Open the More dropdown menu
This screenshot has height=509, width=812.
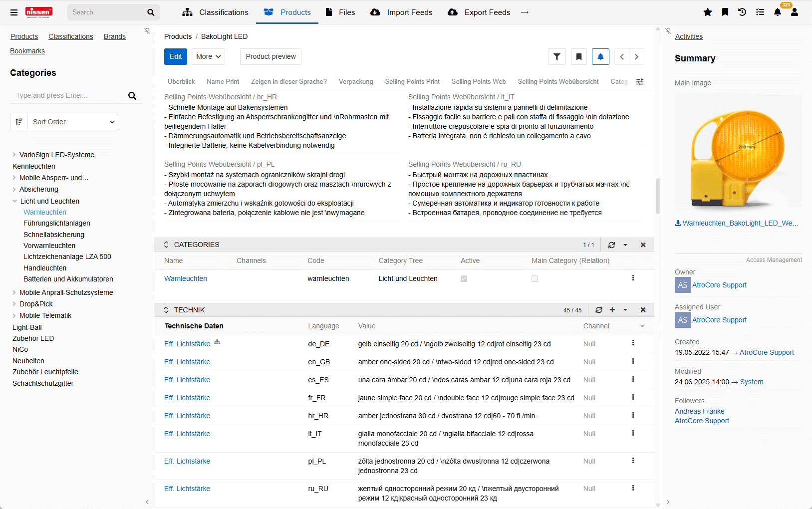tap(208, 57)
